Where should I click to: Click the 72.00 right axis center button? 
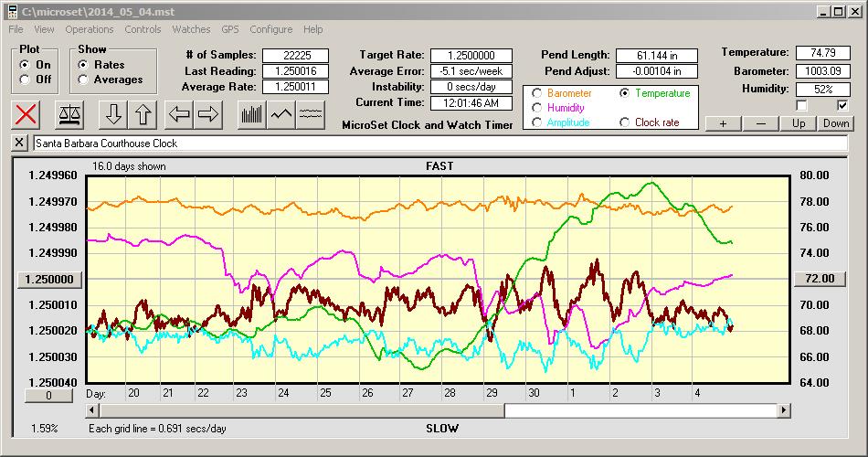tap(814, 279)
